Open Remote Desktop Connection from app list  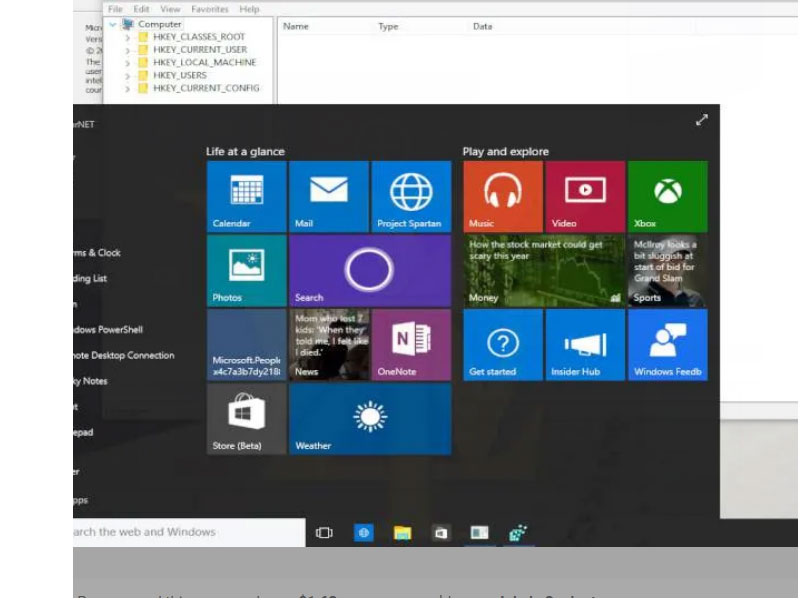pyautogui.click(x=124, y=355)
